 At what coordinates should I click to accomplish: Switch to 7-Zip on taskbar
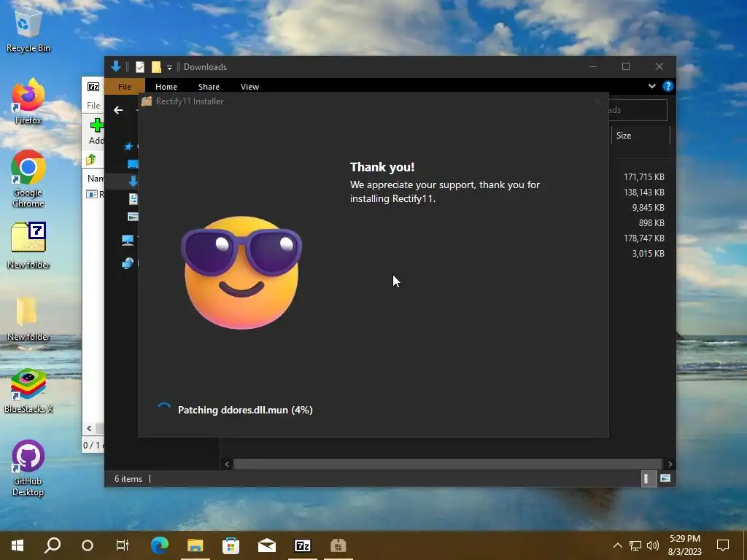pos(303,545)
